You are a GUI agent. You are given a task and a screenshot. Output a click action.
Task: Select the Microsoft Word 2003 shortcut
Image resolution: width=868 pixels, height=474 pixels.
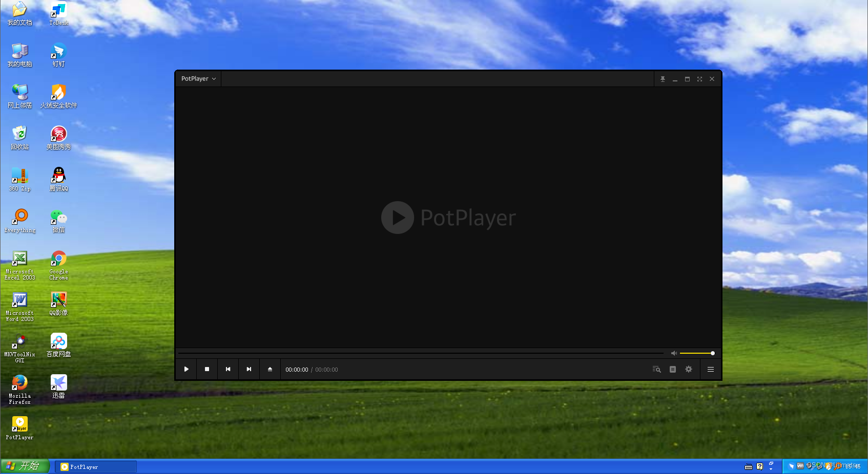[x=19, y=307]
